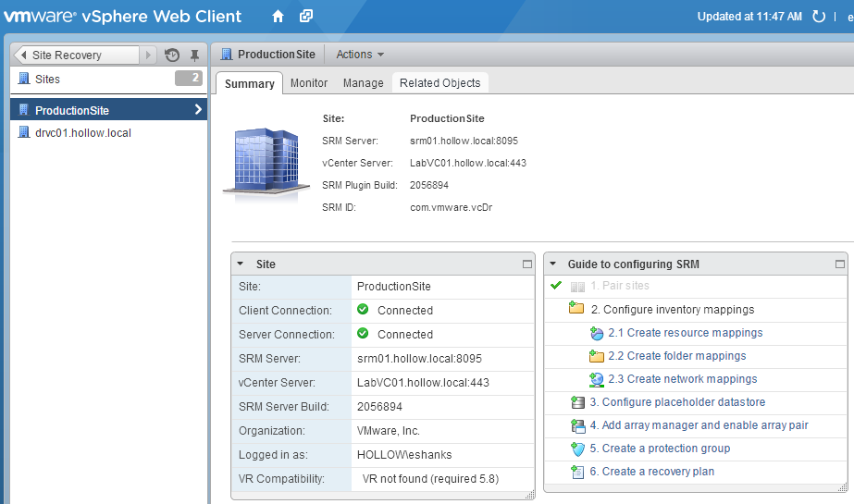Pin the navigator panel with pushpin icon
The width and height of the screenshot is (854, 504).
tap(194, 55)
